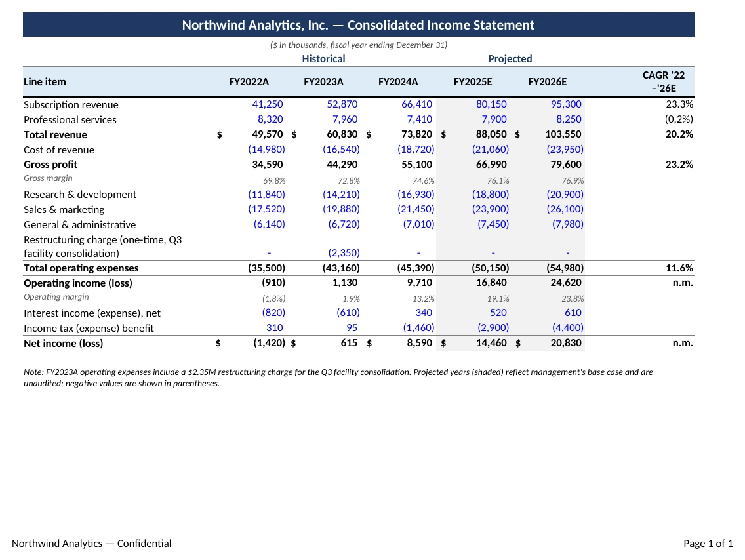Click the 23.2% gross profit CAGR

(679, 165)
